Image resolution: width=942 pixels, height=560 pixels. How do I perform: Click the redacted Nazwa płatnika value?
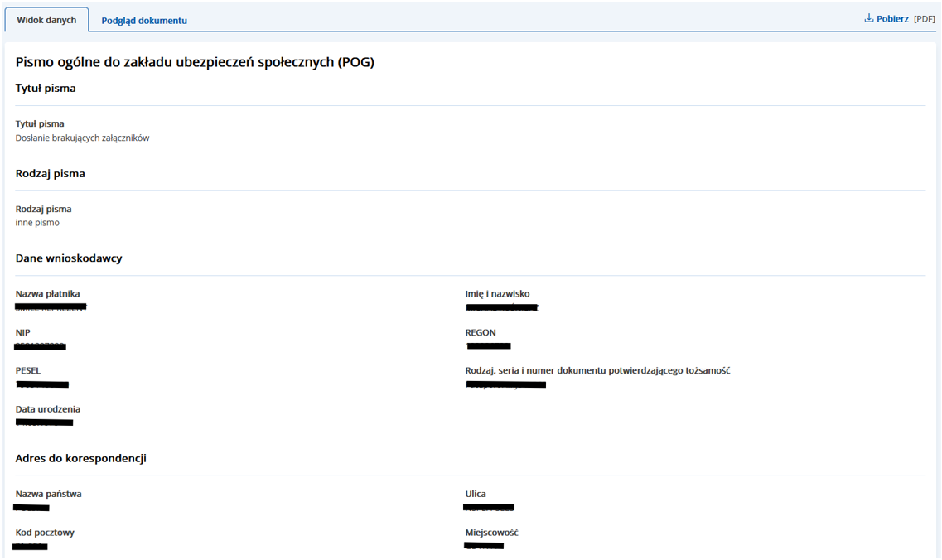pos(51,307)
